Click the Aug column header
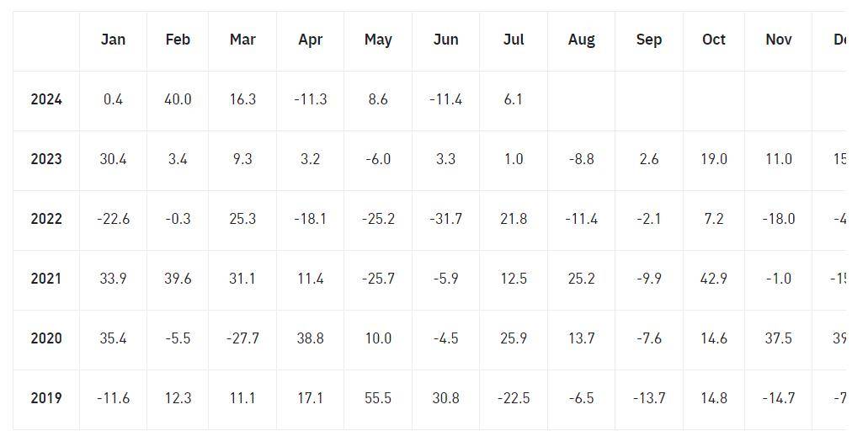Screen dimensions: 868x431 click(x=581, y=40)
